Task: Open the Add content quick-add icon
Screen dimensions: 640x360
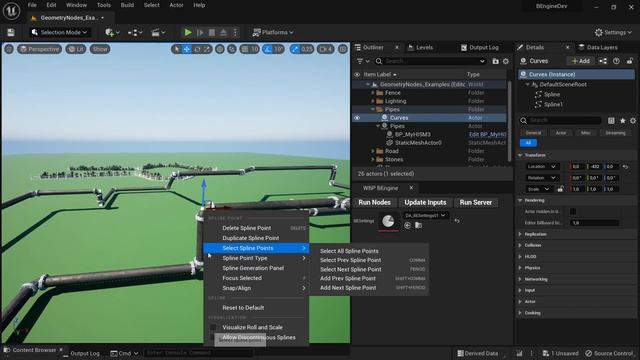Action: tap(112, 32)
